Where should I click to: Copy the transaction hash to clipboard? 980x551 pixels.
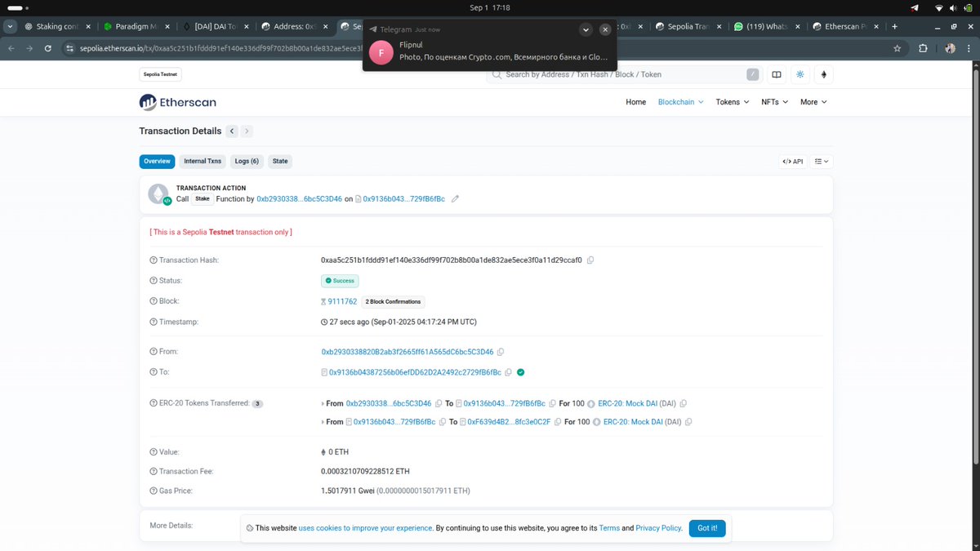(x=590, y=260)
